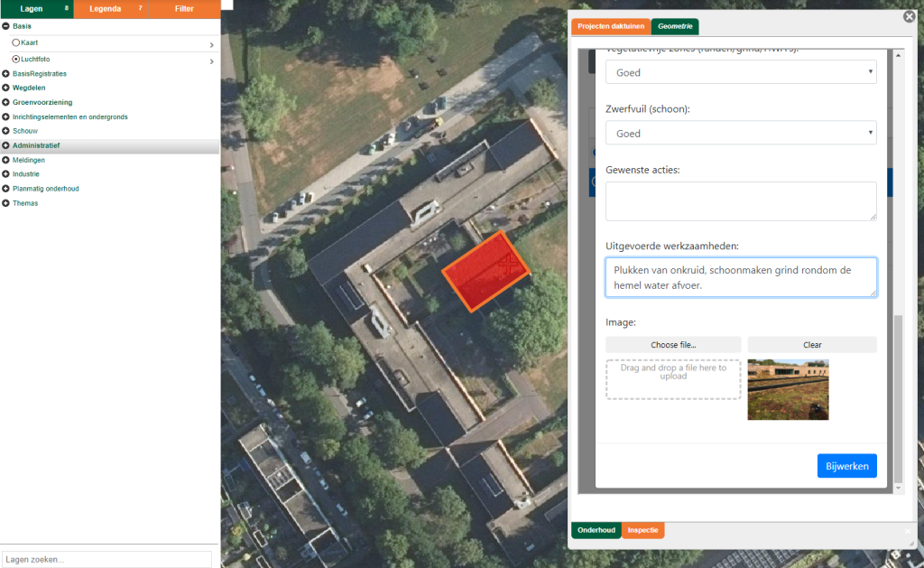The width and height of the screenshot is (924, 568).
Task: Open Luchtfoto options chevron arrow
Action: click(211, 61)
